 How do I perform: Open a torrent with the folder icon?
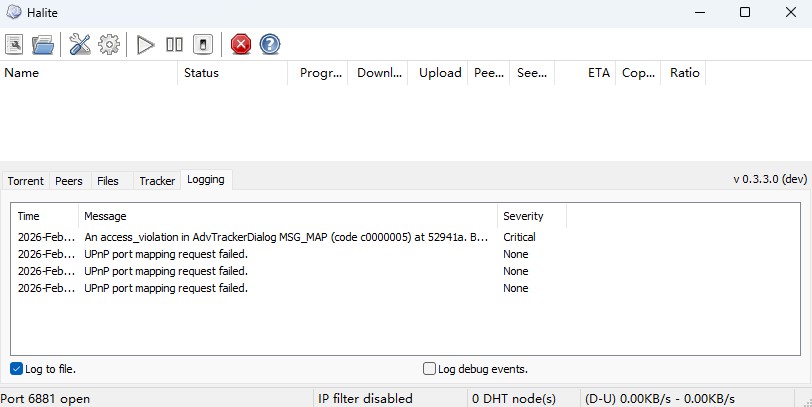42,44
